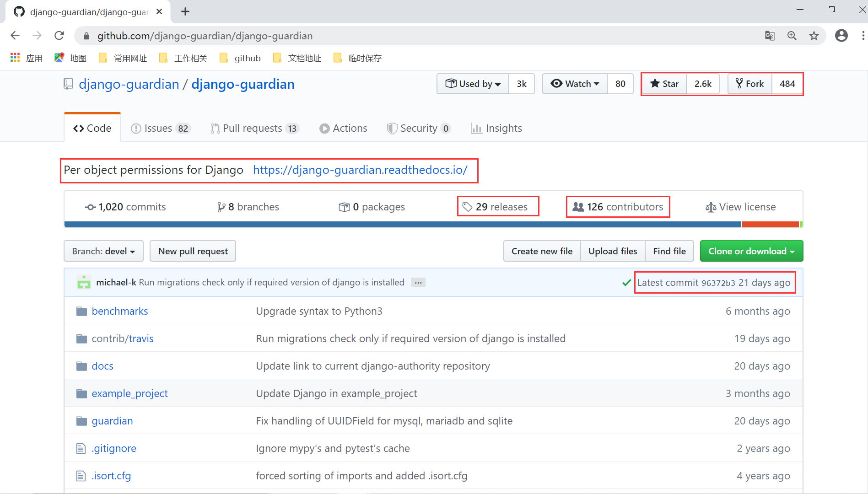Click the translate page icon in address bar
Image resolution: width=868 pixels, height=494 pixels.
pyautogui.click(x=770, y=36)
